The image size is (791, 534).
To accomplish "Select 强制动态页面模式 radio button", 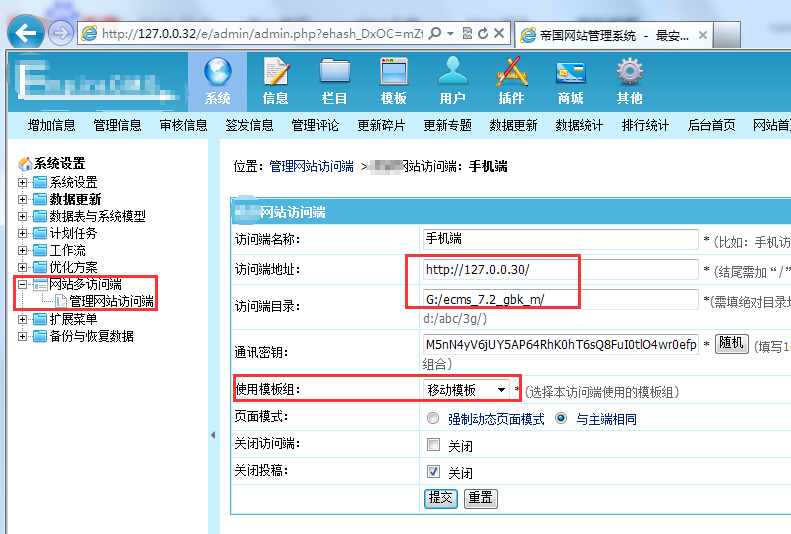I will click(433, 418).
